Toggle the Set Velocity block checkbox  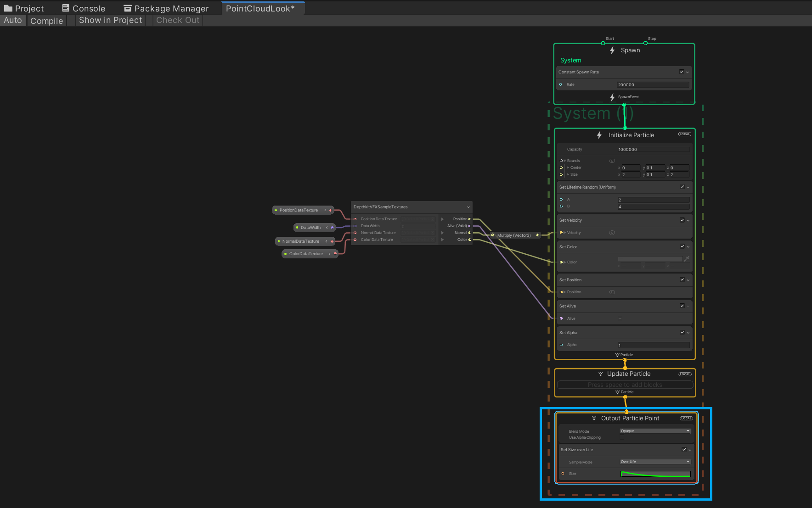(x=682, y=220)
